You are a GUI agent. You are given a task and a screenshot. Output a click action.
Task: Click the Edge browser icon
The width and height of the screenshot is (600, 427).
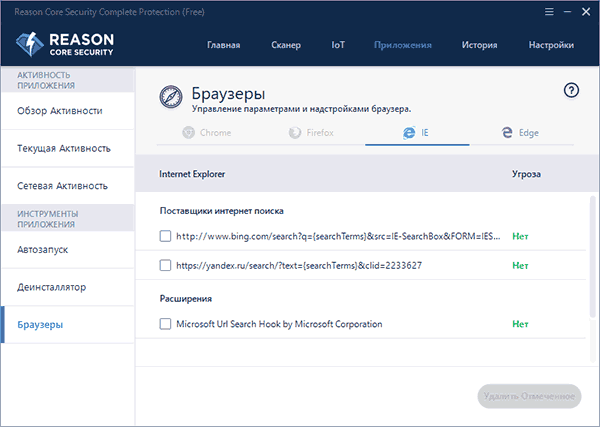click(507, 132)
